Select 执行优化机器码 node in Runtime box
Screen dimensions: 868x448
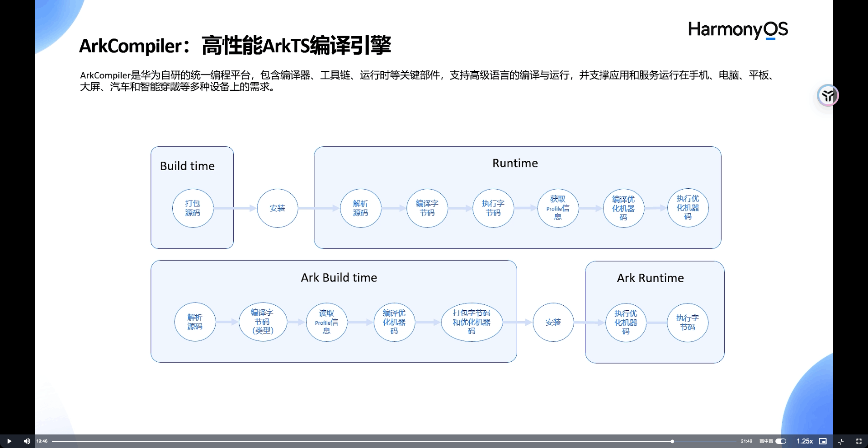pos(688,208)
